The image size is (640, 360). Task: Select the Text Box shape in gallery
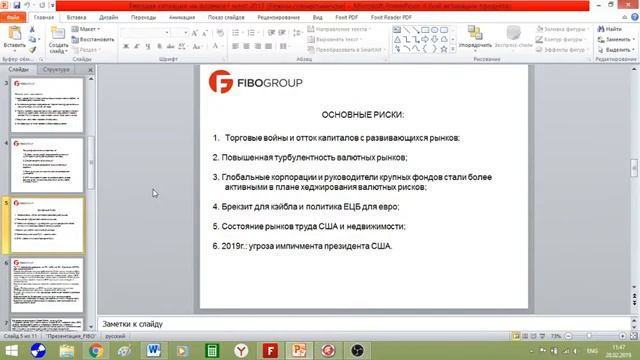397,30
